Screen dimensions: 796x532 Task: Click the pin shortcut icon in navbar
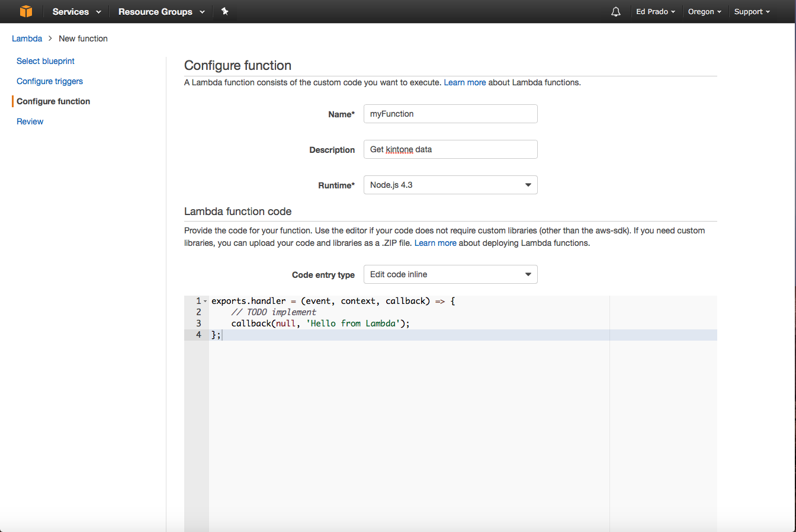point(225,11)
